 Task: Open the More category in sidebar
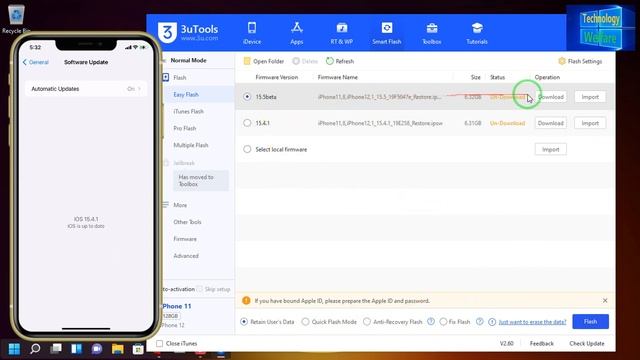180,205
